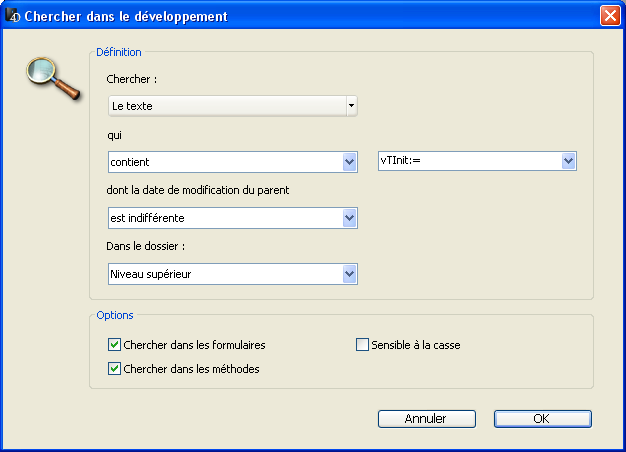This screenshot has height=452, width=626.
Task: Click the 'Dans le dossier :' label
Action: pos(148,246)
